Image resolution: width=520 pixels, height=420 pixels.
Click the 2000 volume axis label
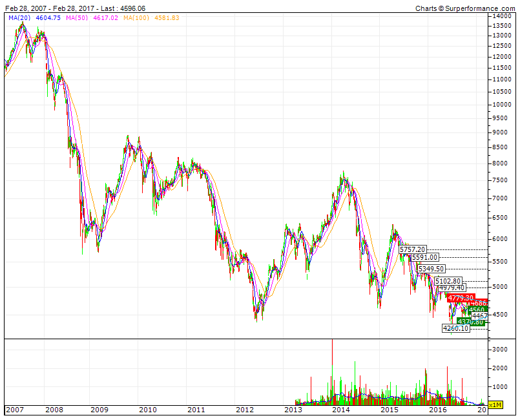point(501,368)
